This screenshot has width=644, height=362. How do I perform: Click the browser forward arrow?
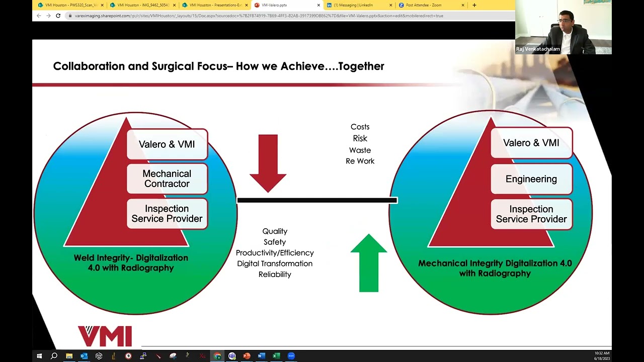[48, 16]
